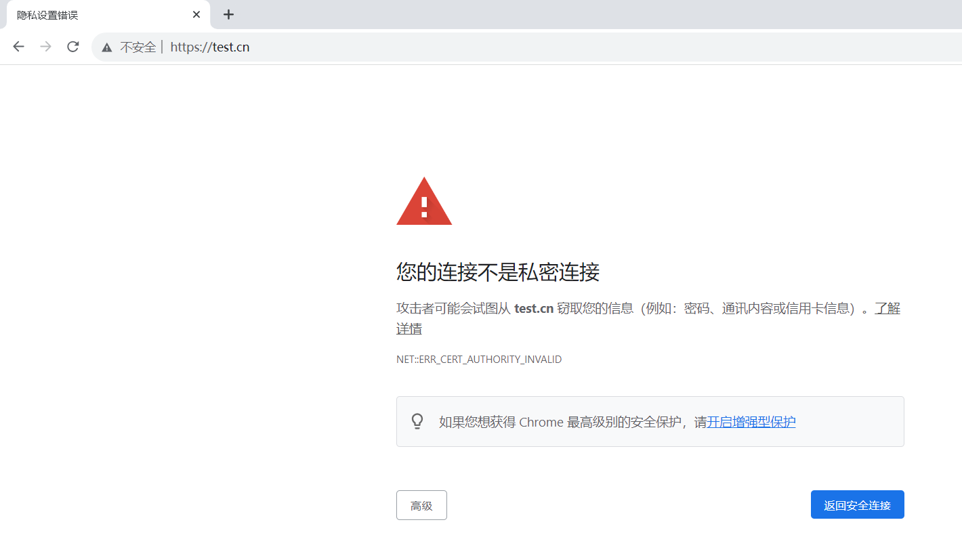Click the NET::ERR_CERT_AUTHORITY_INVALID error code
The width and height of the screenshot is (962, 560).
(479, 360)
